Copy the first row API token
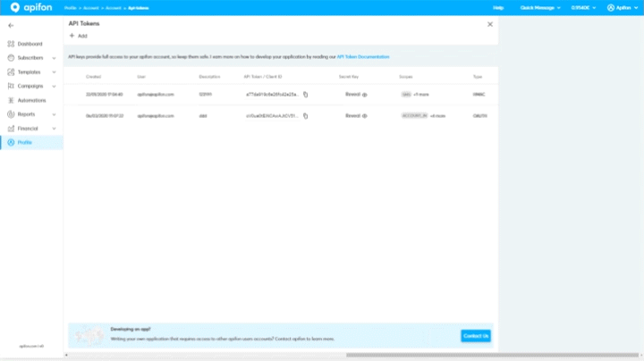The width and height of the screenshot is (644, 361). pyautogui.click(x=305, y=93)
